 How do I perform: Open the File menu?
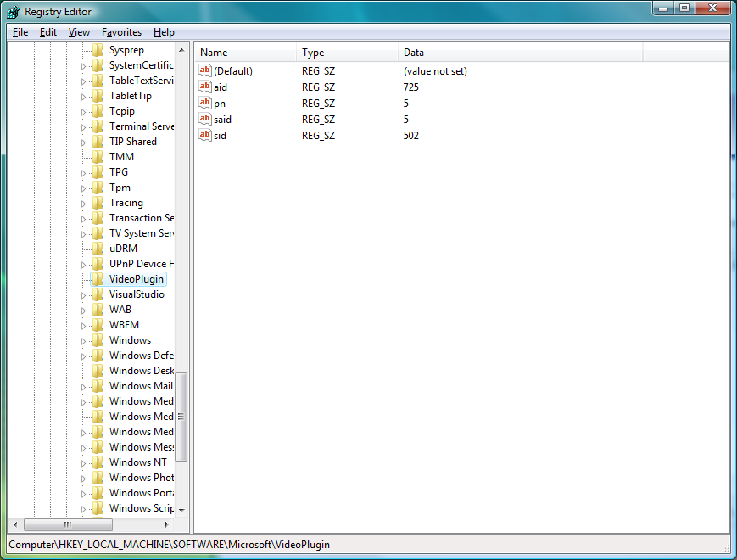click(x=20, y=32)
